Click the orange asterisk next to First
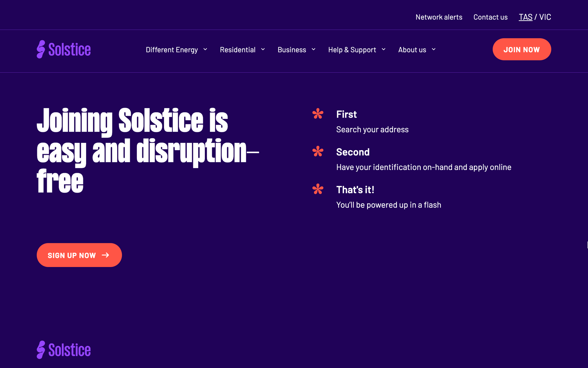Viewport: 588px width, 368px height. pyautogui.click(x=318, y=114)
